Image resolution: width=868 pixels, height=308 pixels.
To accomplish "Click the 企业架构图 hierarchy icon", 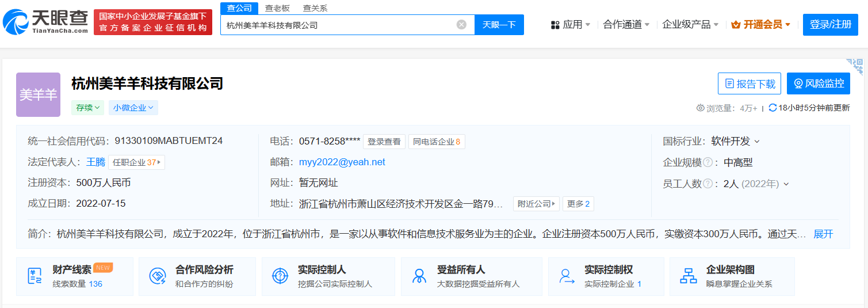I will point(688,276).
